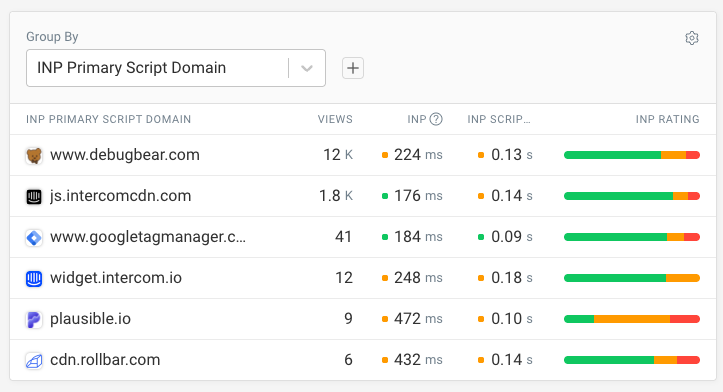Image resolution: width=723 pixels, height=392 pixels.
Task: Click the 0.18 s script value
Action: (x=512, y=278)
